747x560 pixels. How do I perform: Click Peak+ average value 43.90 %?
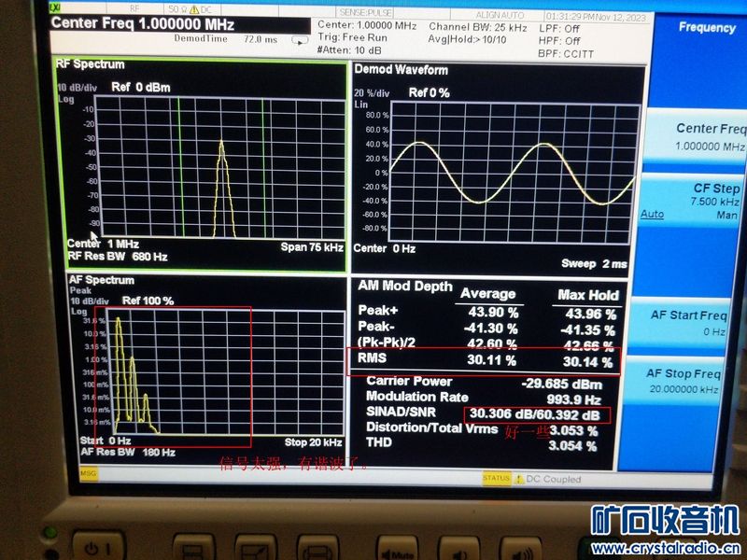coord(493,313)
